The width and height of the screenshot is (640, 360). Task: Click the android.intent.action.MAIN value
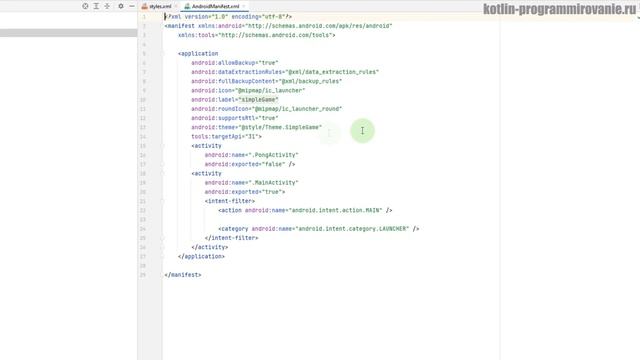point(336,210)
